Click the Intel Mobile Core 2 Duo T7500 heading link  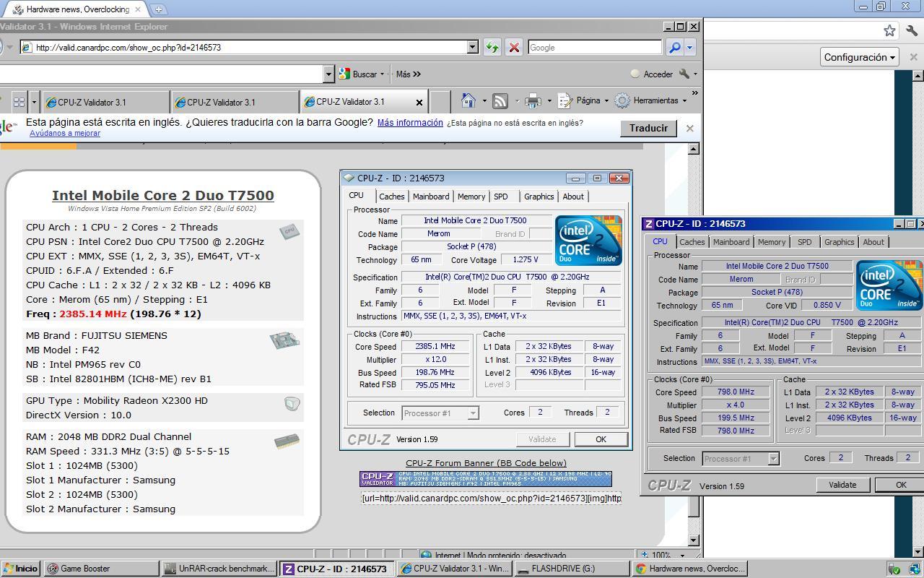click(163, 195)
